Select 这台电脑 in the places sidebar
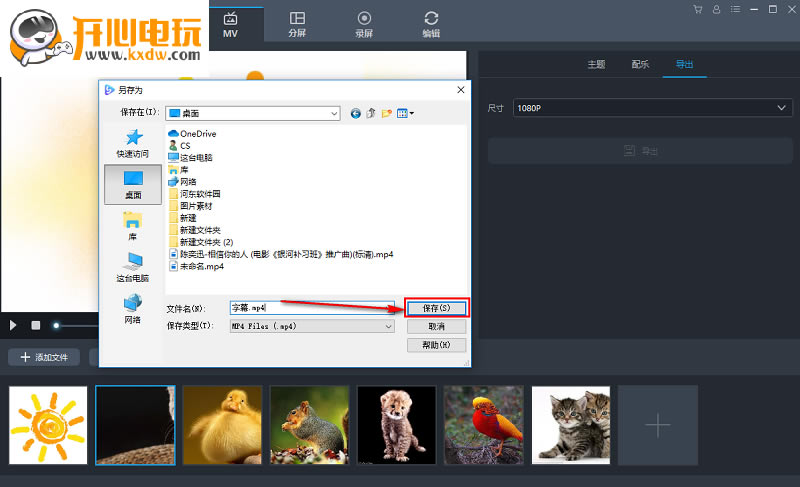This screenshot has width=800, height=487. (x=132, y=267)
